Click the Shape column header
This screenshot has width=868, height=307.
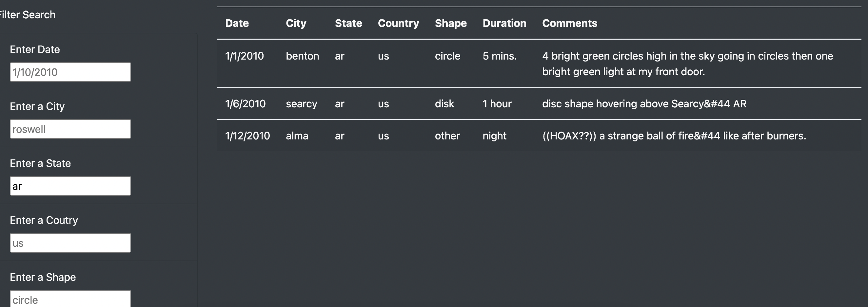pyautogui.click(x=450, y=23)
